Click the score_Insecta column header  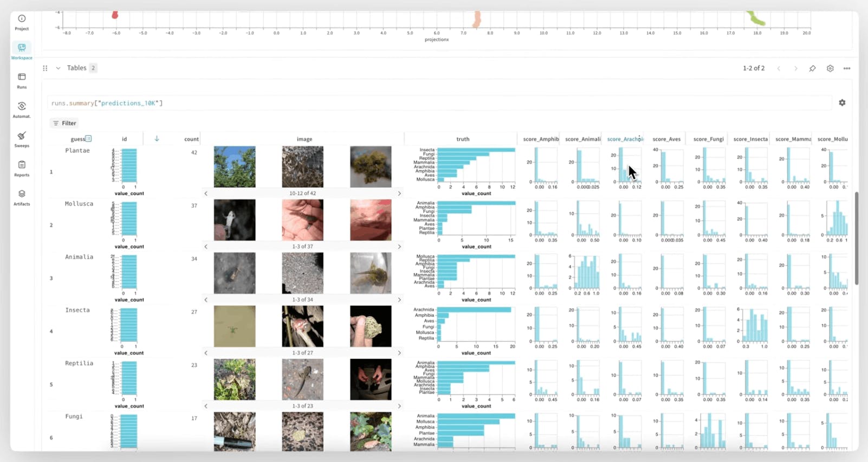[x=750, y=139]
